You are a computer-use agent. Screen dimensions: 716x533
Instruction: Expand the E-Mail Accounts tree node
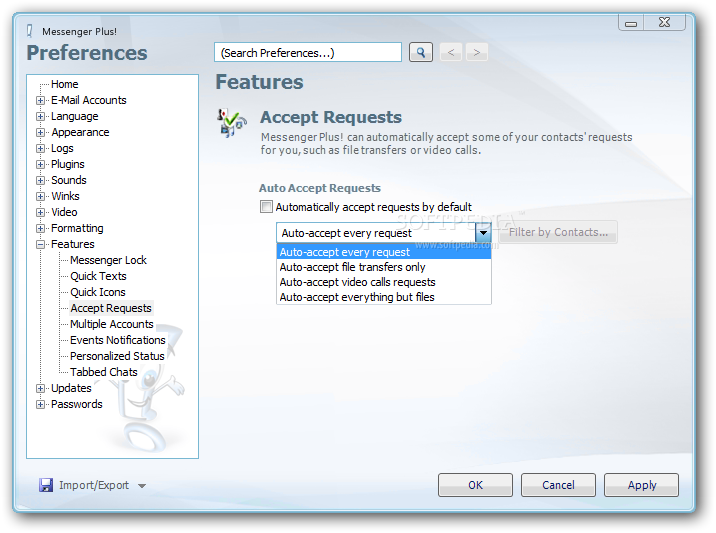(40, 100)
